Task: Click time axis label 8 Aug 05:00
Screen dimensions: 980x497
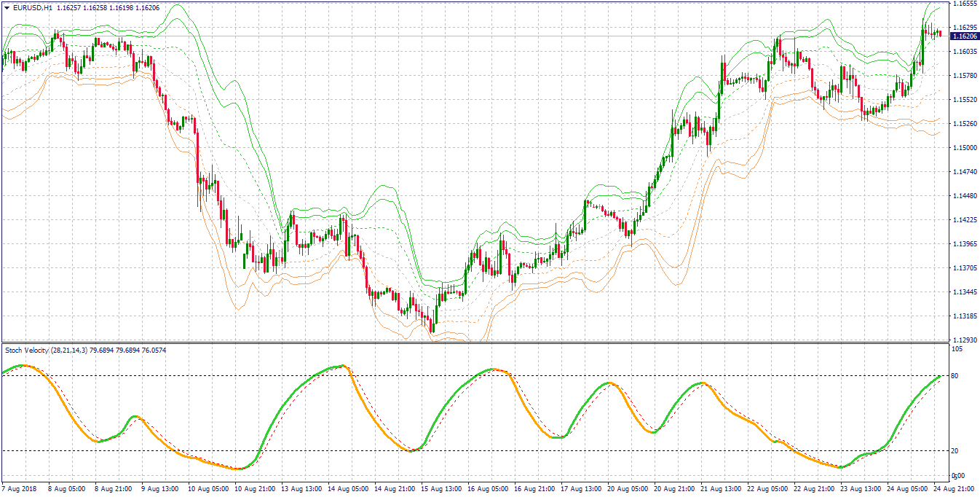Action: pos(67,490)
